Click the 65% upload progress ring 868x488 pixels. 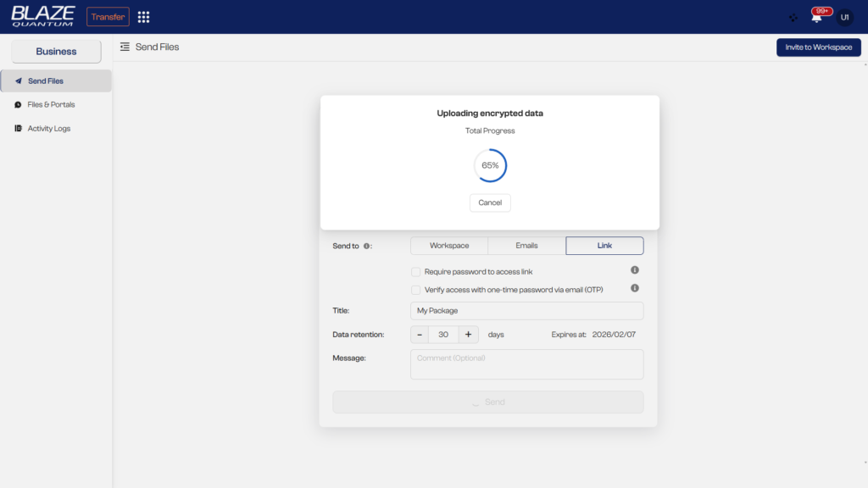pyautogui.click(x=490, y=164)
